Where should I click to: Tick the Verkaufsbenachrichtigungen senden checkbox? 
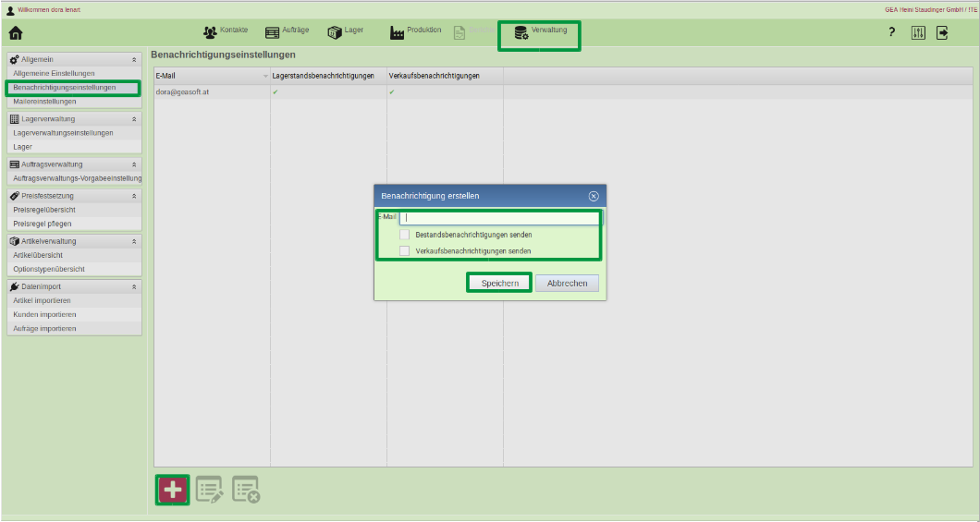[405, 250]
